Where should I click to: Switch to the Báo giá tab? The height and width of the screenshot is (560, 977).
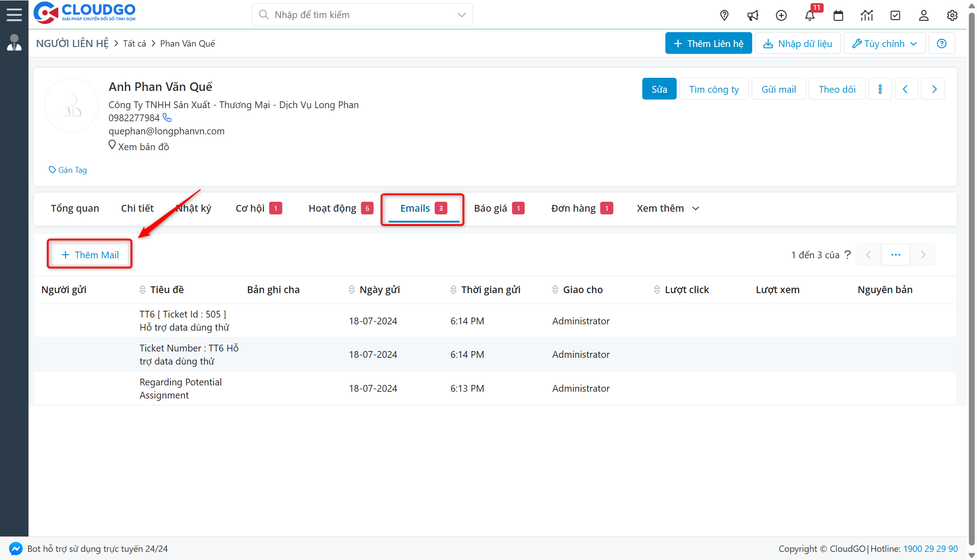(x=490, y=208)
